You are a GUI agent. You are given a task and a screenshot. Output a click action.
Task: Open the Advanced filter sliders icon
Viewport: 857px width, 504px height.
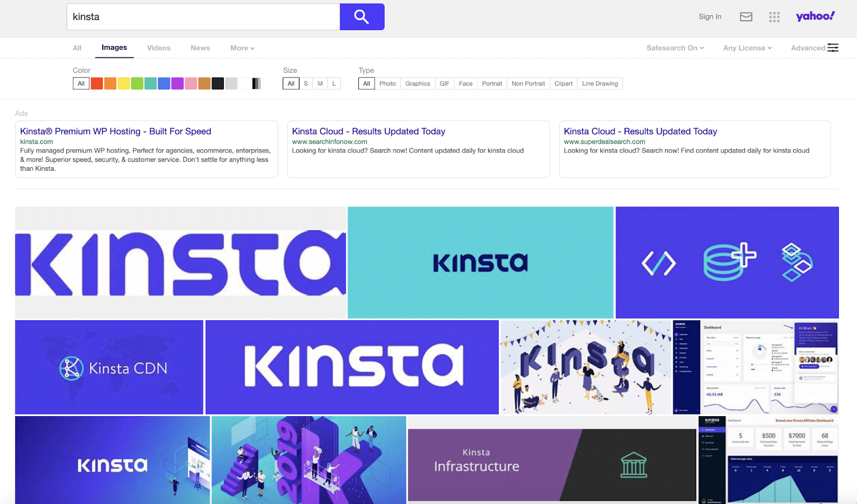[x=833, y=48]
